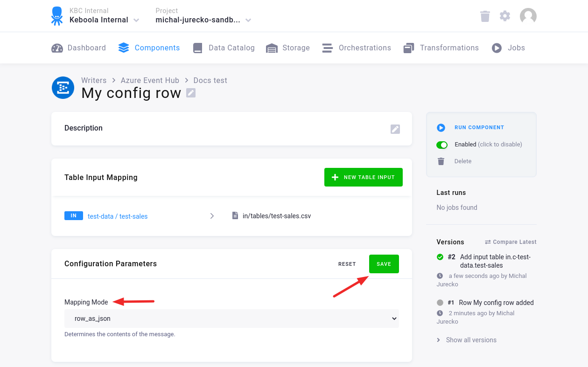Click the My config row title
Viewport: 588px width, 367px height.
(131, 93)
